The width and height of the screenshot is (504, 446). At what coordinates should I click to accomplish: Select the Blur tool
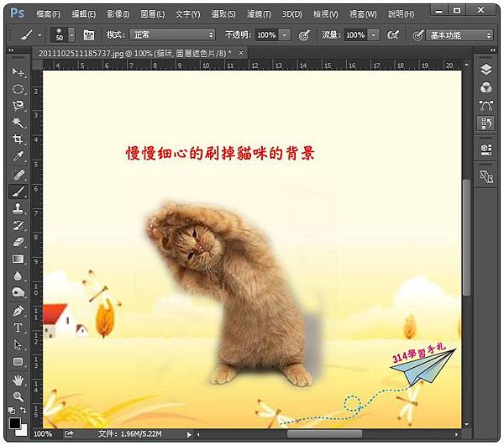pyautogui.click(x=18, y=275)
